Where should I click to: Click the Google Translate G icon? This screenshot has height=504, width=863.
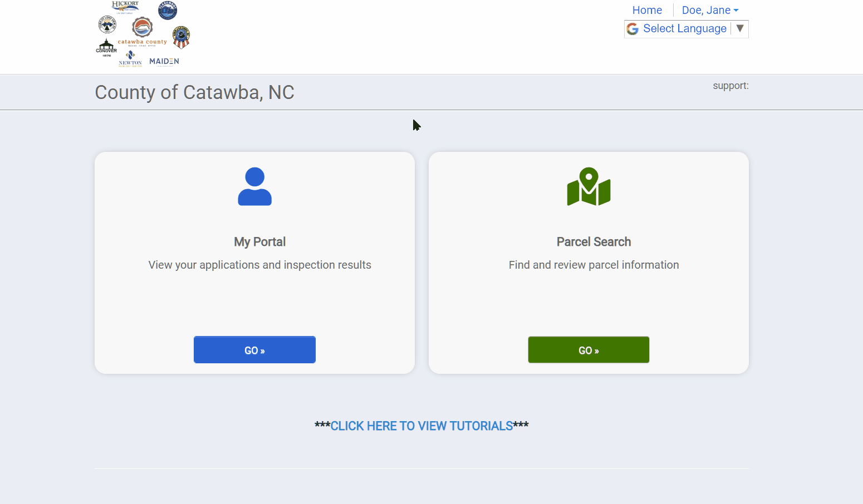(x=632, y=28)
